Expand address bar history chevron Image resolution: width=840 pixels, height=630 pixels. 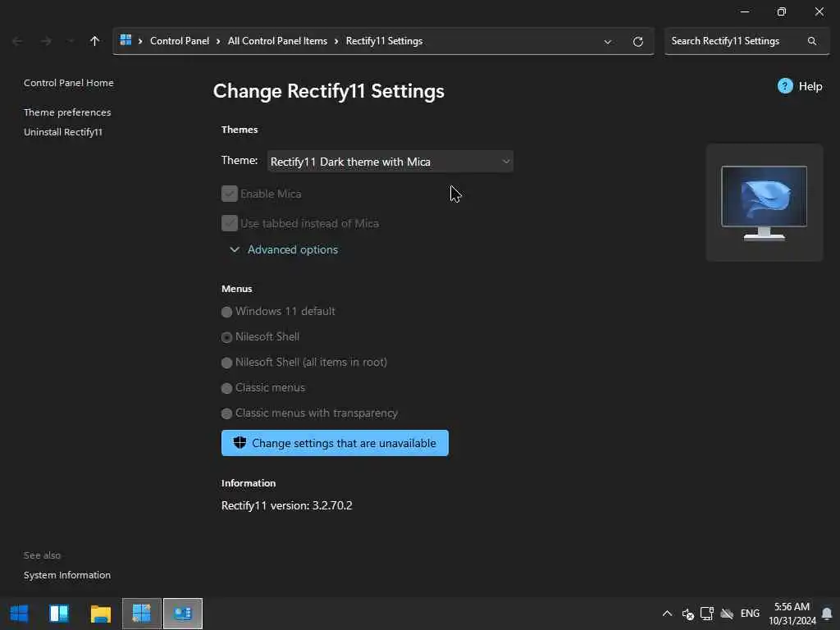point(608,42)
